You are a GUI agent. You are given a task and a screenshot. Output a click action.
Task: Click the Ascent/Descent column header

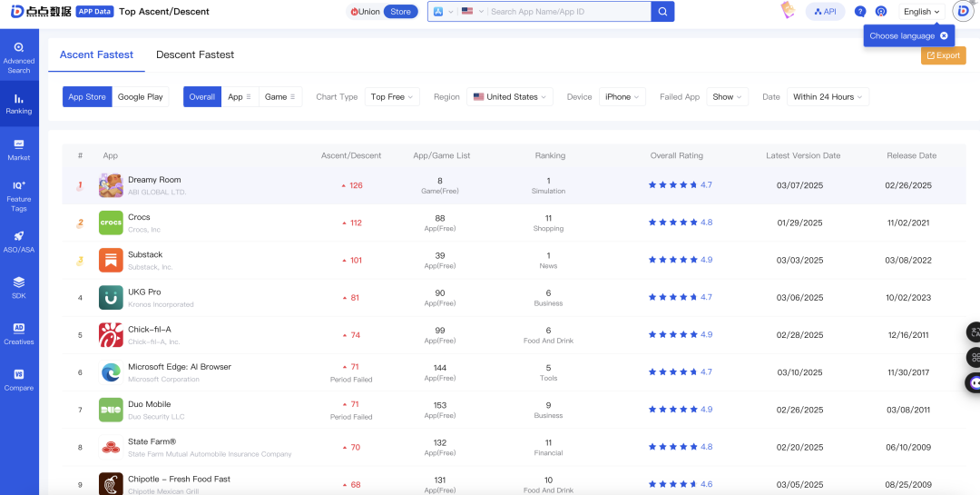click(350, 155)
